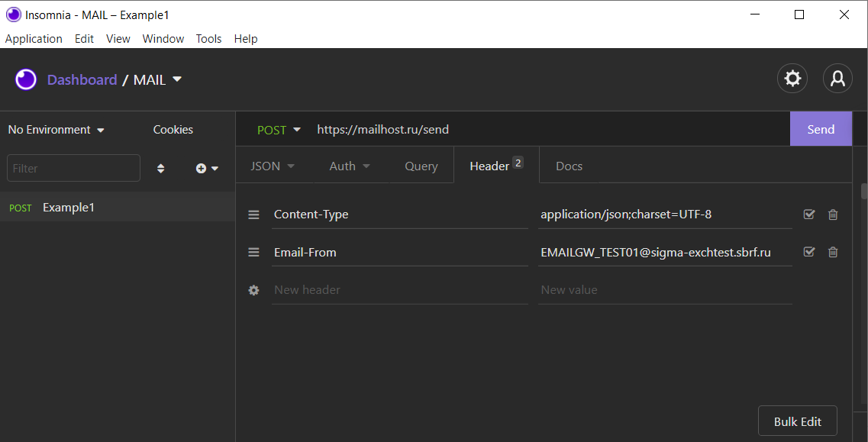The height and width of the screenshot is (442, 868).
Task: Expand the POST method dropdown
Action: click(279, 130)
